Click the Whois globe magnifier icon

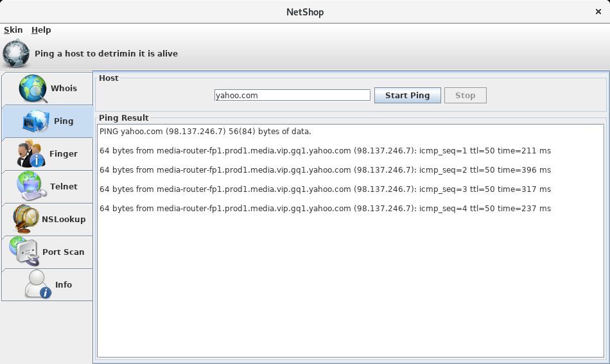coord(33,89)
